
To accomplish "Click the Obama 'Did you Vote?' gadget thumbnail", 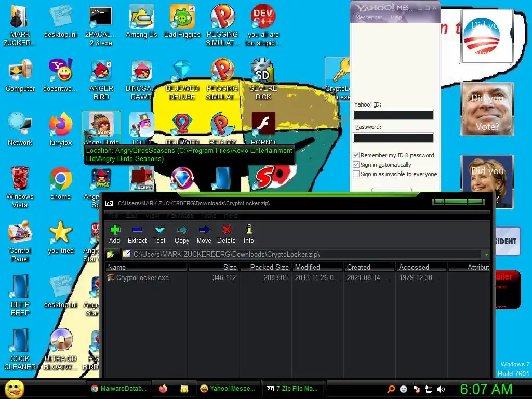I will [486, 36].
